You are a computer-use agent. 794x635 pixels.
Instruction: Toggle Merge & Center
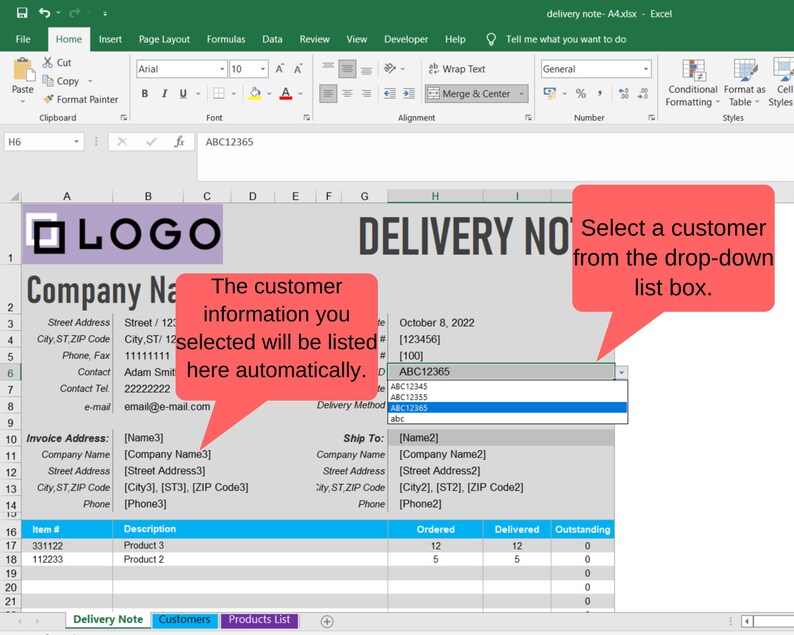click(x=469, y=94)
